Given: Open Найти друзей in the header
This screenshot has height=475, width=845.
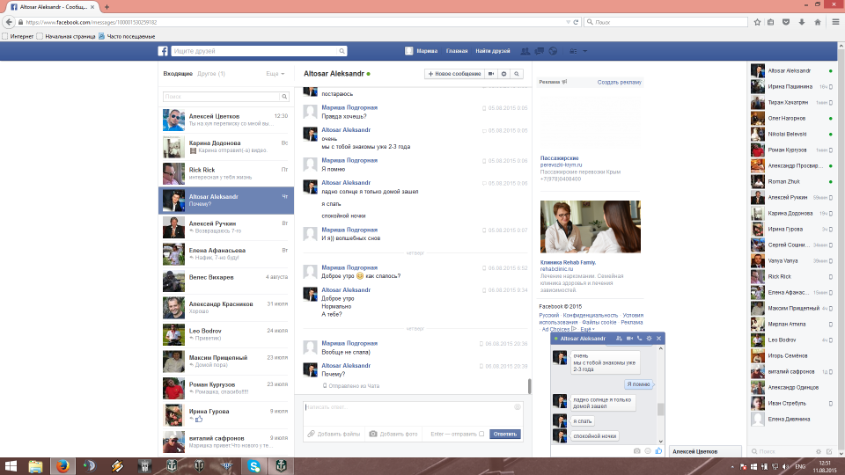Looking at the screenshot, I should [493, 51].
